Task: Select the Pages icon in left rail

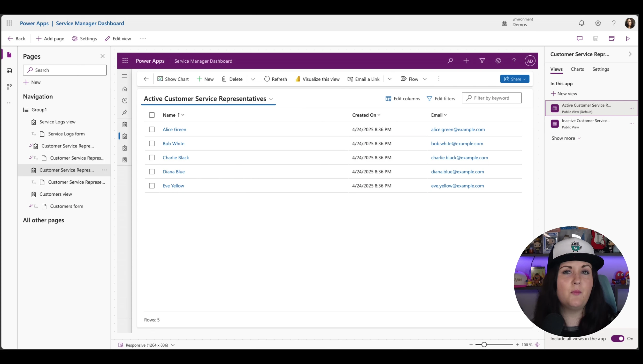Action: click(9, 55)
